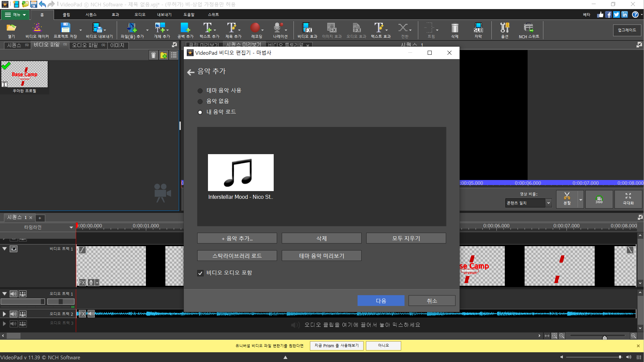Open the help question mark icon
Screen dimensions: 644x362
635,14
